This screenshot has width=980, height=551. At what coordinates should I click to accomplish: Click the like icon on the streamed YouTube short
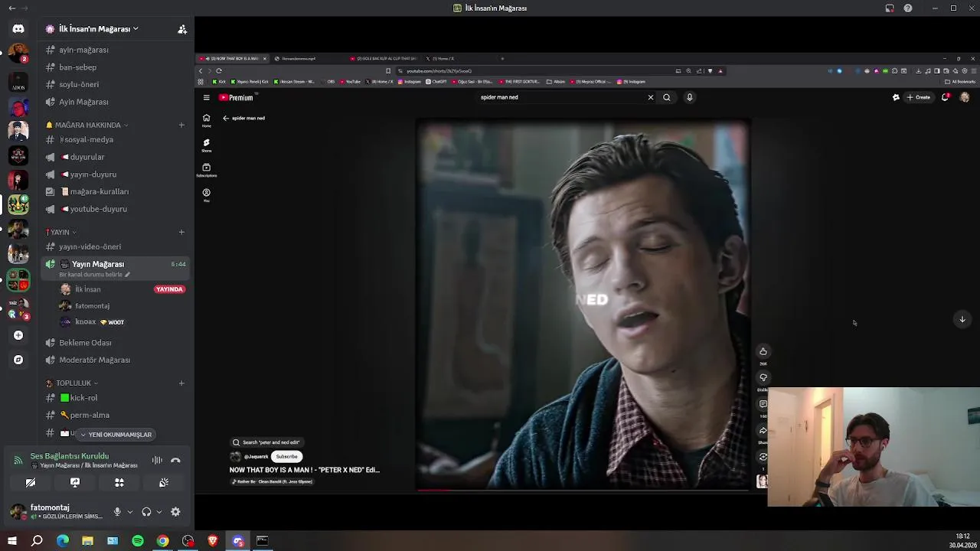[763, 351]
